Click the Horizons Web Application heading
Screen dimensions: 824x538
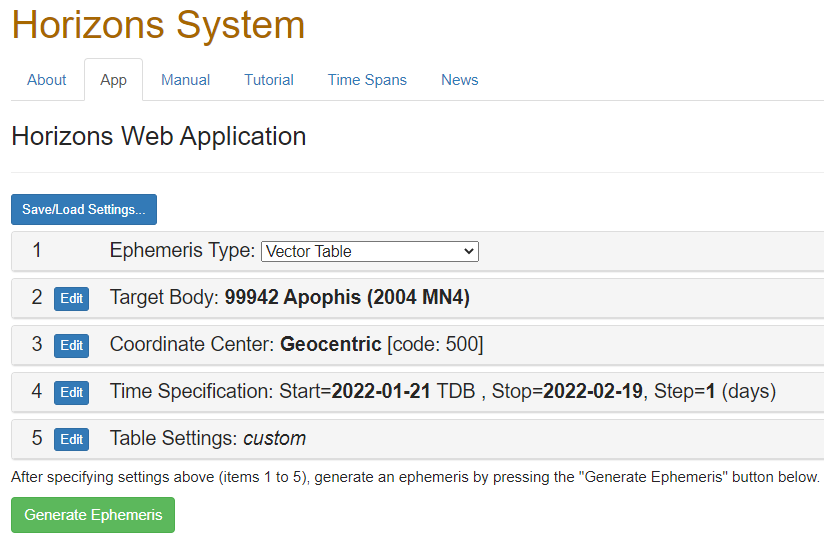158,136
